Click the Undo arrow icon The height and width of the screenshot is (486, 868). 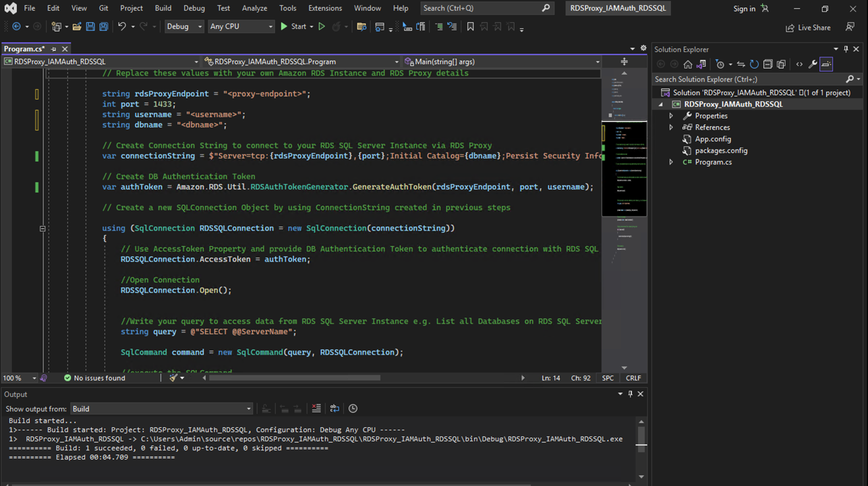[x=122, y=27]
